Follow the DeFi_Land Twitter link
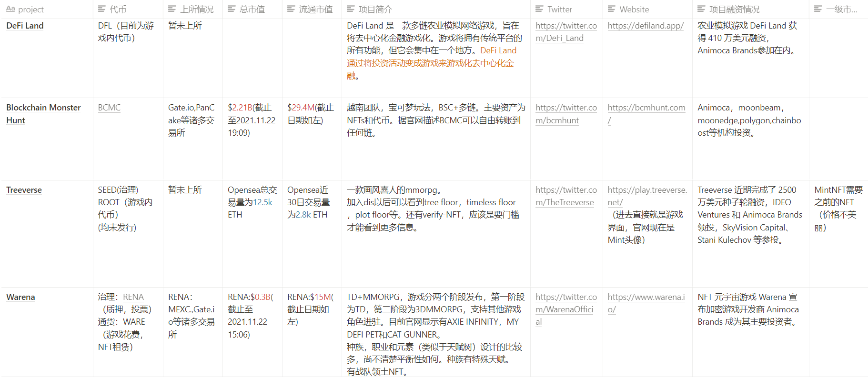868x378 pixels. tap(566, 32)
